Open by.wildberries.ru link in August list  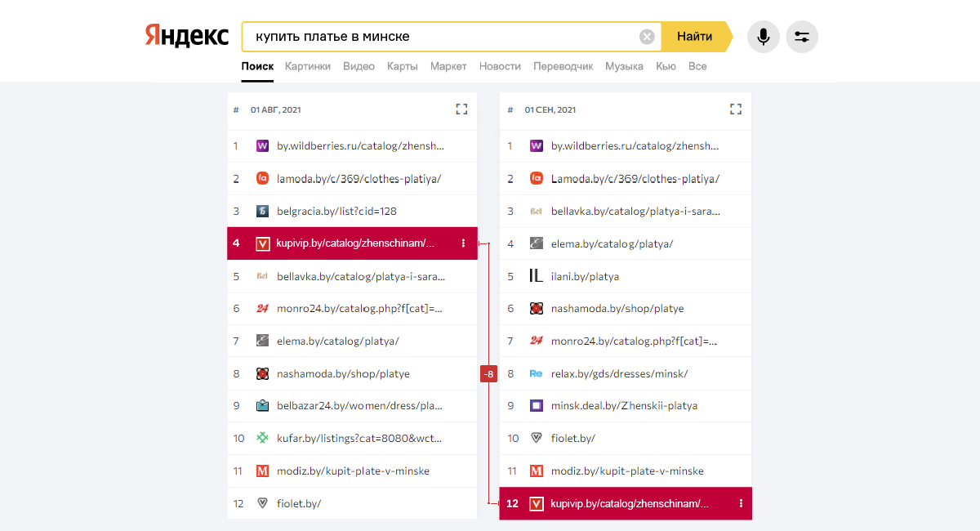point(361,146)
